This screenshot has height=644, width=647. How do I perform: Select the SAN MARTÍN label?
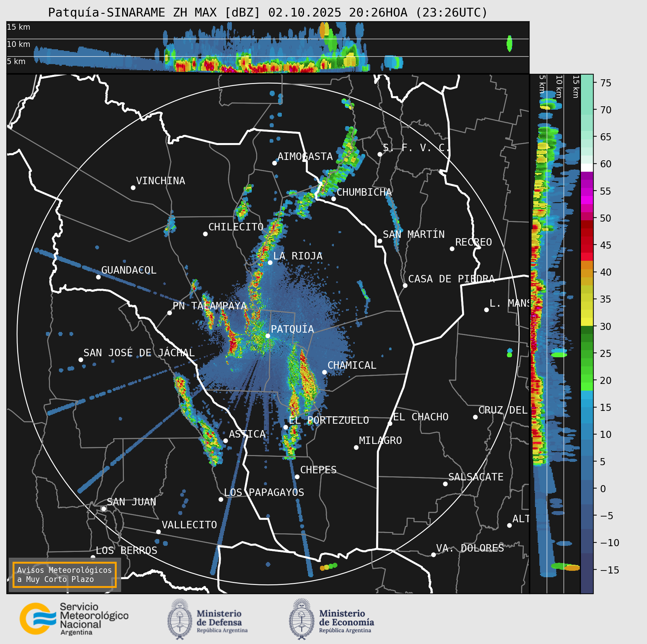(414, 234)
